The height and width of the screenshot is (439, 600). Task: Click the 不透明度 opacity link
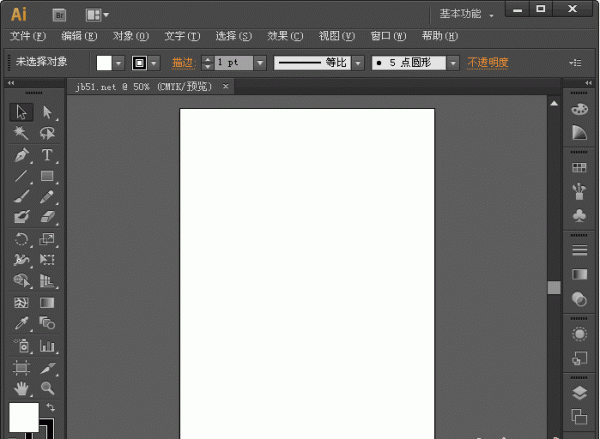(488, 63)
